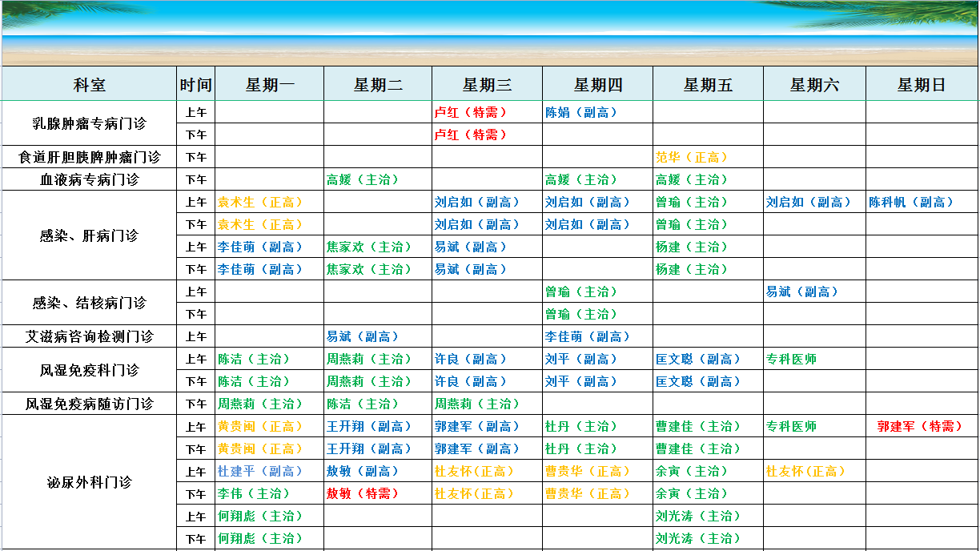The width and height of the screenshot is (980, 551).
Task: Click 食道肝胆胰脾肿瘤门诊 下午 time cell
Action: (x=196, y=157)
